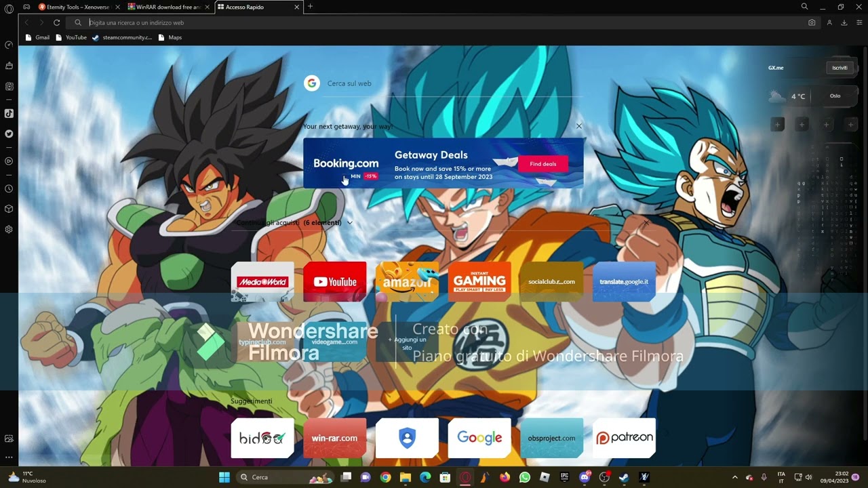Open MediaWorld speed dial tile
Screen dimensions: 868x488
pyautogui.click(x=262, y=282)
